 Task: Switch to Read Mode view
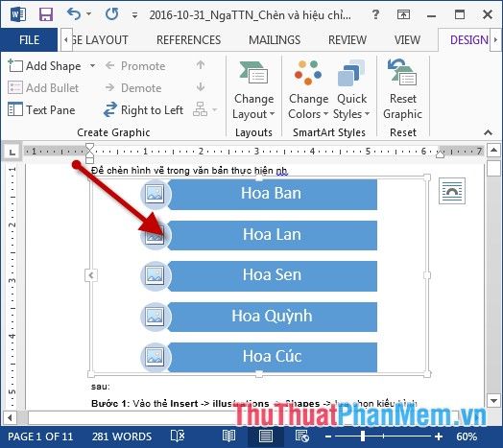[x=228, y=436]
